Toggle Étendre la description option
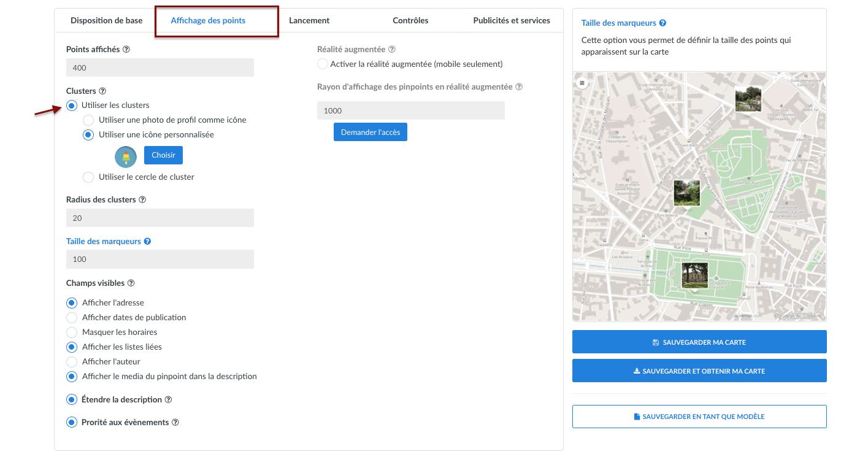Viewport: 868px width, 465px height. tap(72, 400)
